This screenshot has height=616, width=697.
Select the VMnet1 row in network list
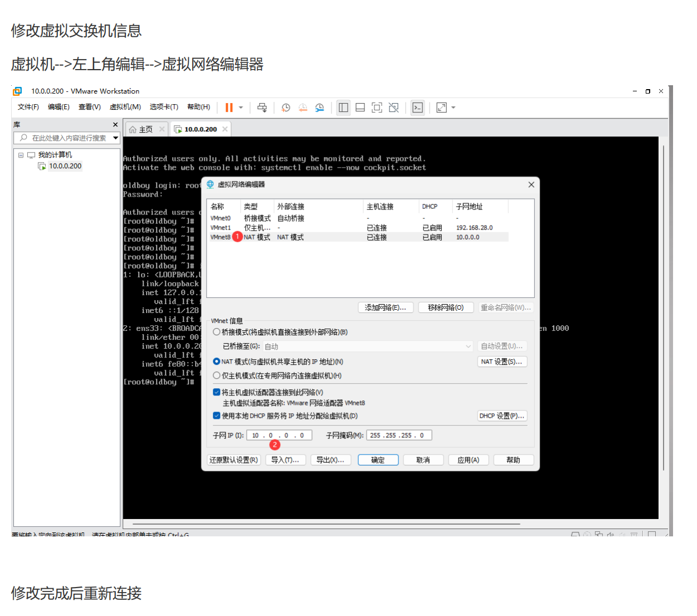358,228
